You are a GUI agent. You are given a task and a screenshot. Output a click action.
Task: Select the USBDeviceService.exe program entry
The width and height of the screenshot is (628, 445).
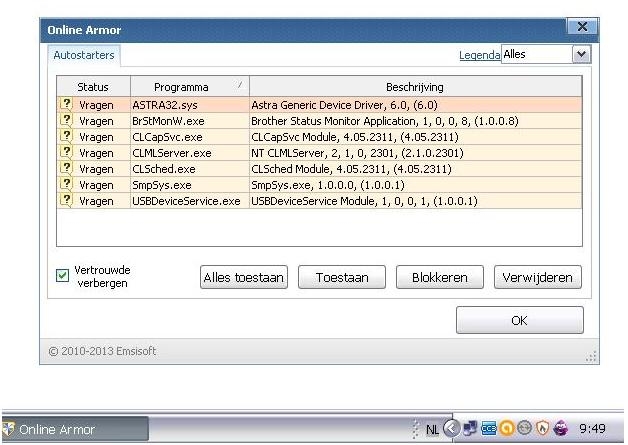point(186,201)
